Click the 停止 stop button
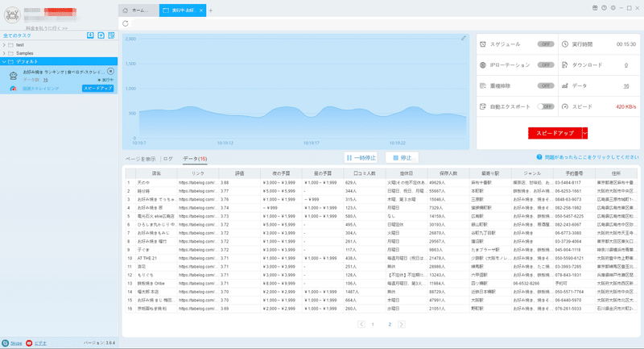This screenshot has height=349, width=644. (402, 158)
